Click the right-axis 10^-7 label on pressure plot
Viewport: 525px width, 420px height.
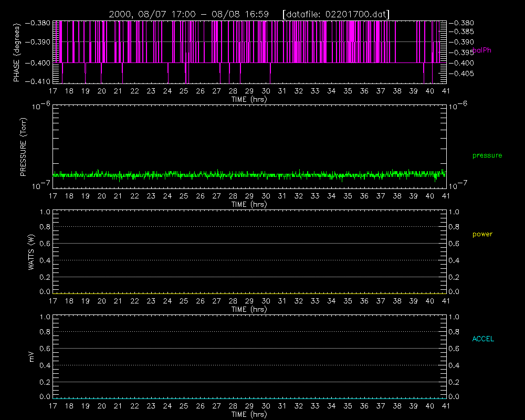(x=458, y=185)
